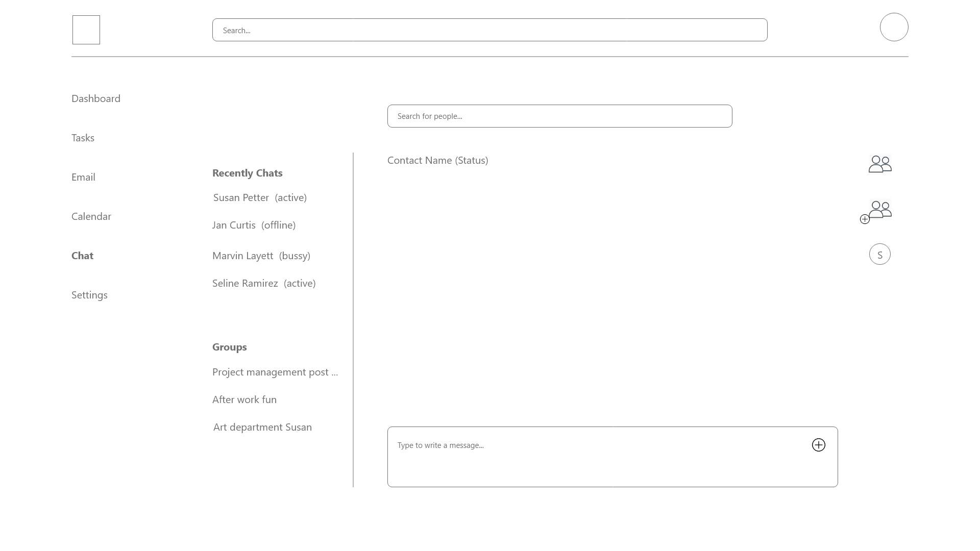Go to Dashboard in side navigation
The height and width of the screenshot is (551, 980).
96,98
